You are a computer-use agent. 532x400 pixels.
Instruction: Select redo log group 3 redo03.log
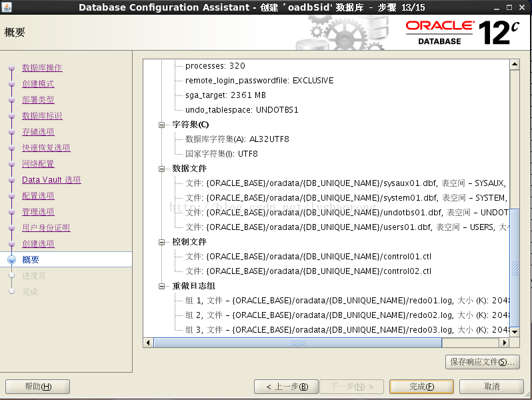pos(347,330)
